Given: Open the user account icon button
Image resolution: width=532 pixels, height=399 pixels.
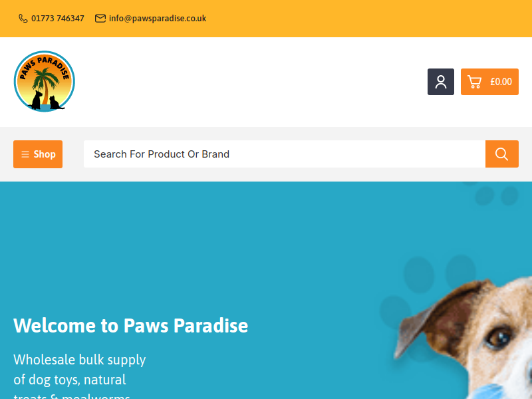Looking at the screenshot, I should tap(441, 82).
